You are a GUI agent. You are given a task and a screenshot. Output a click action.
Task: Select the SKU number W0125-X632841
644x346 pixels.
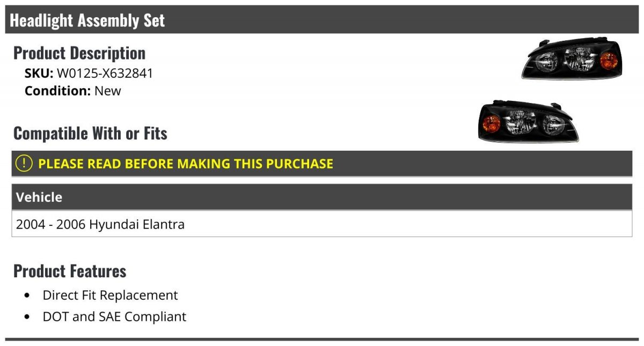click(105, 73)
